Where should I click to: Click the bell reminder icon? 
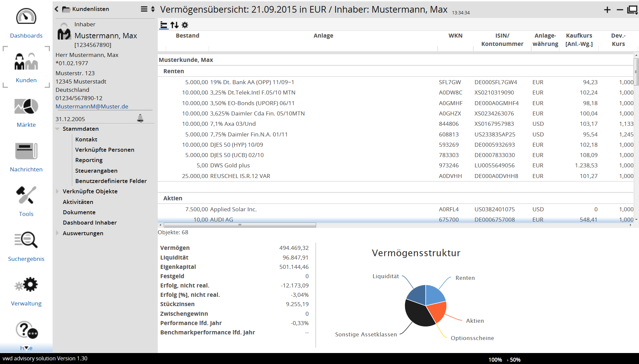click(140, 118)
